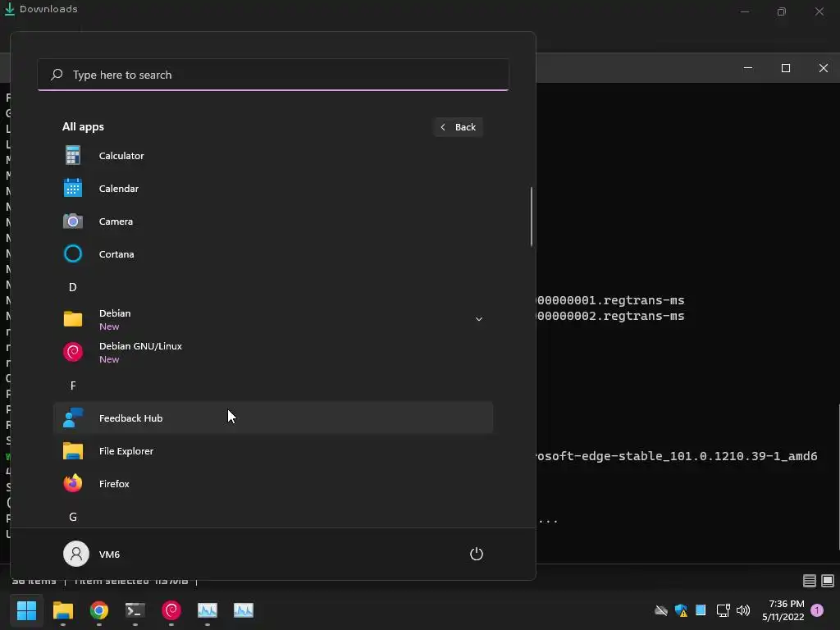The height and width of the screenshot is (630, 840).
Task: Open clock showing 7:36 PM 5/11/2022
Action: coord(783,610)
